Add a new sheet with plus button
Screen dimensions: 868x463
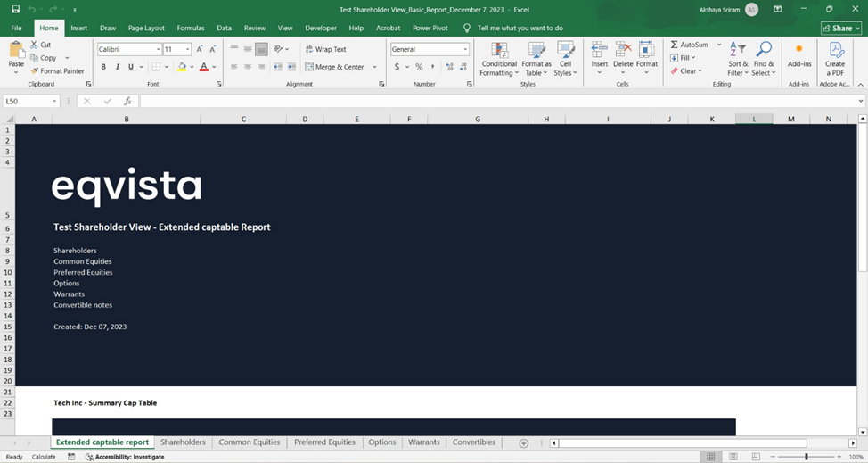coord(523,442)
